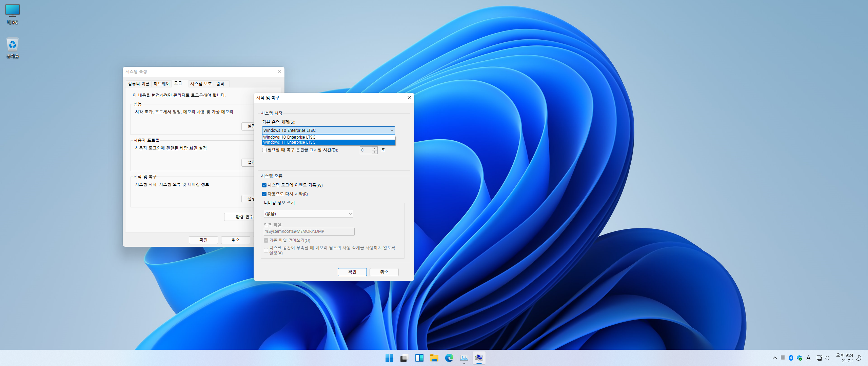This screenshot has width=868, height=366.
Task: Select the 휴지통 recycle bin icon
Action: [13, 48]
